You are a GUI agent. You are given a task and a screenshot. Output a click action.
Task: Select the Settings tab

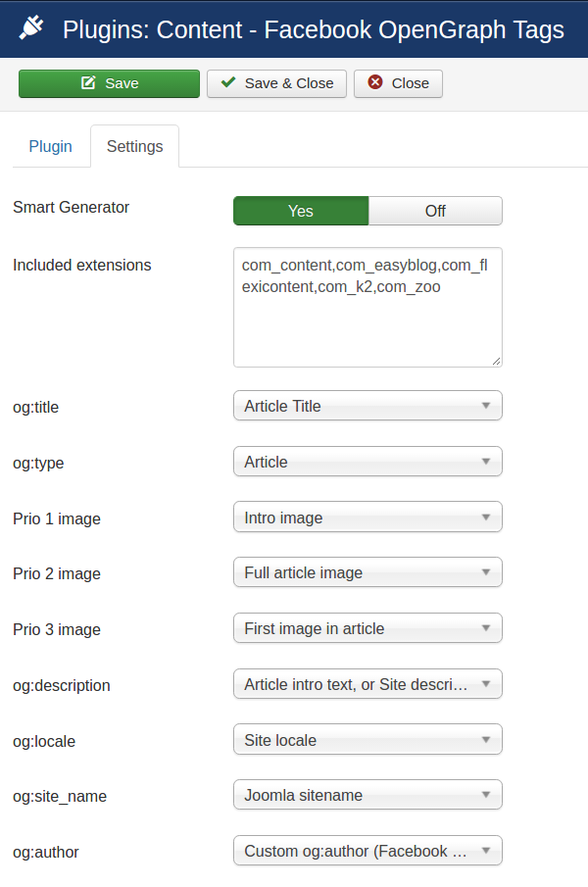coord(134,146)
